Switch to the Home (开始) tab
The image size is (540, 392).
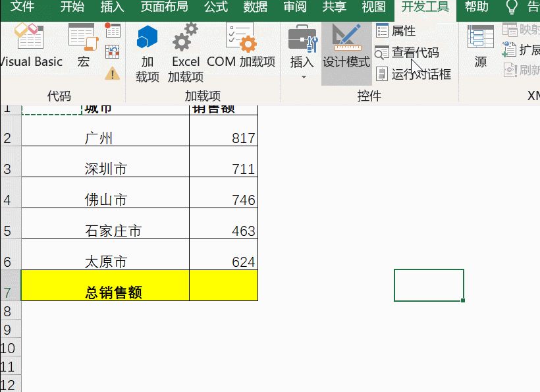72,7
